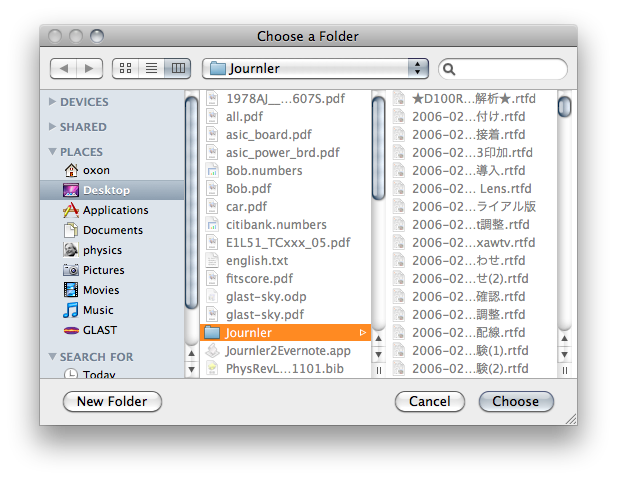Select the Pictures camera icon in sidebar
This screenshot has width=617, height=480.
(71, 270)
